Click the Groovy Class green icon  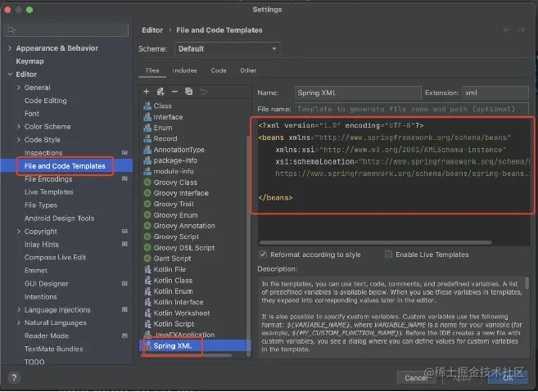point(147,182)
